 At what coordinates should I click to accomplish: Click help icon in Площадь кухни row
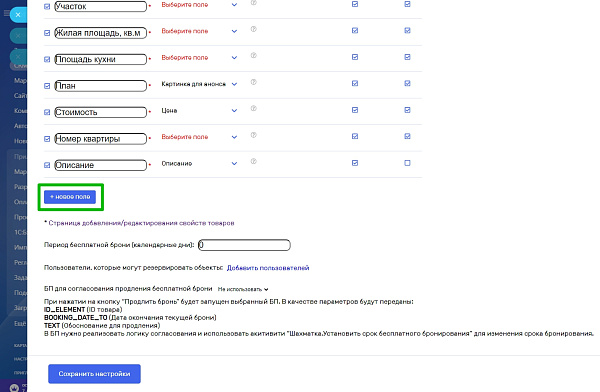coord(253,56)
